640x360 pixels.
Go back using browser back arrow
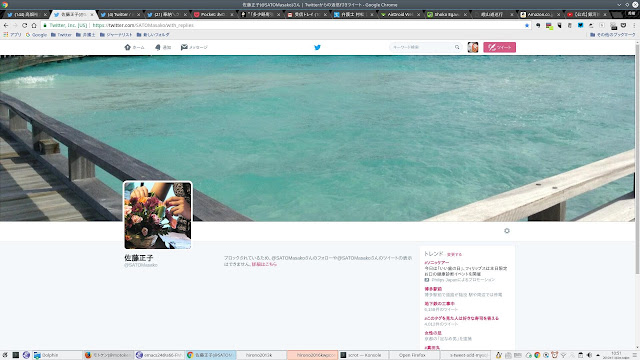point(6,25)
